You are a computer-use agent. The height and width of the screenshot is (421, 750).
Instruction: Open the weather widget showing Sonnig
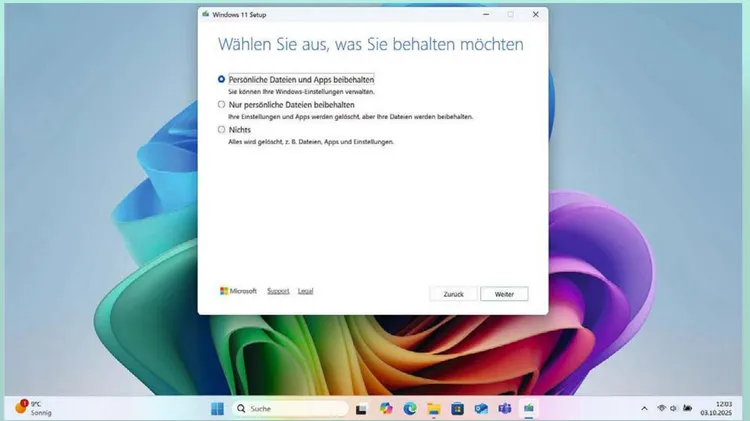pos(32,408)
